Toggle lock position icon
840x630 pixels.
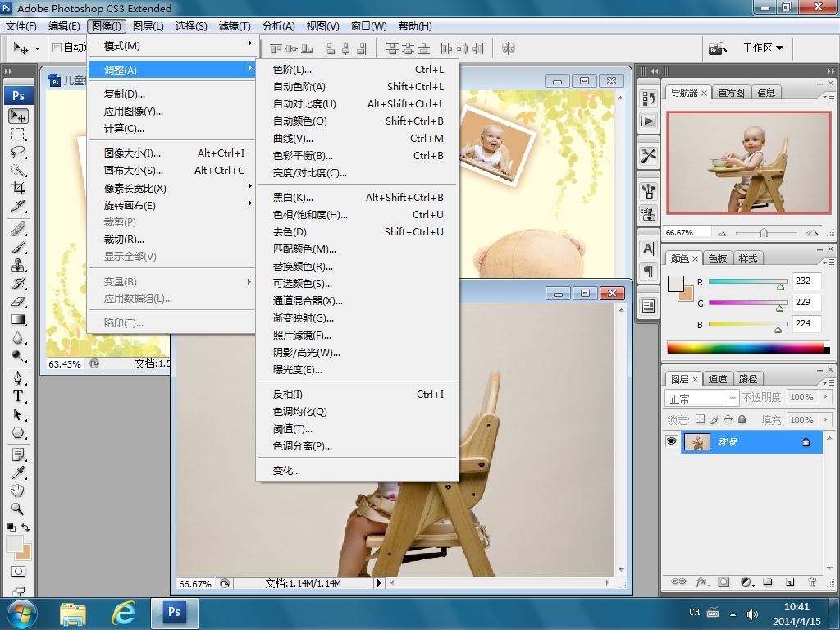728,419
